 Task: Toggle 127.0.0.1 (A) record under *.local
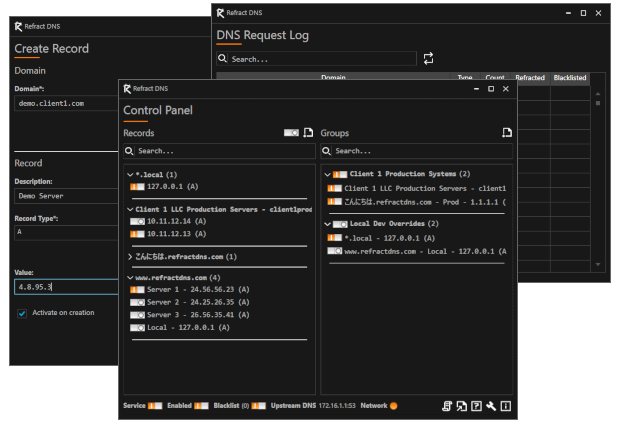[137, 187]
